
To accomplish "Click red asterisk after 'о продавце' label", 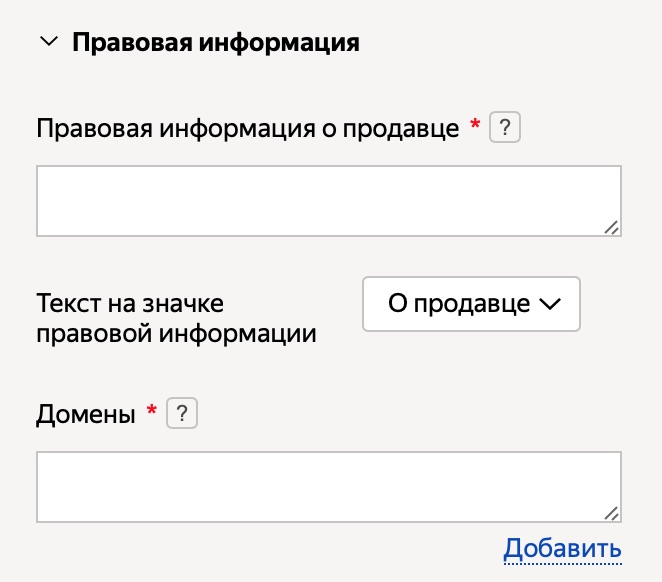I will 475,124.
